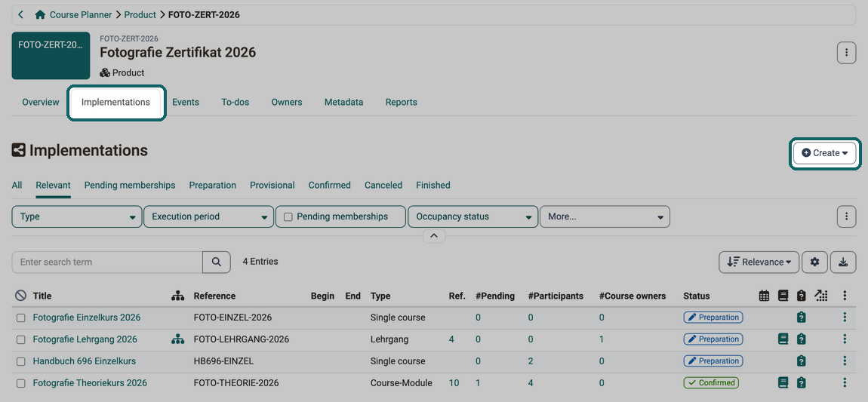Click the book icon in the Fotografie Theoriekurs 2026 row
This screenshot has width=868, height=402.
[783, 382]
